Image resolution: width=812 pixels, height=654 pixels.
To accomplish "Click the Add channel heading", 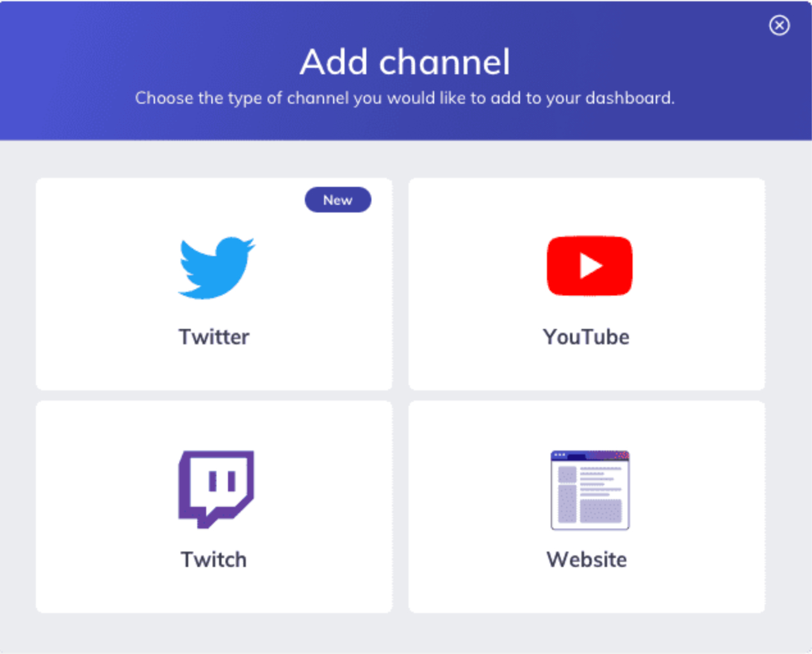I will (405, 62).
